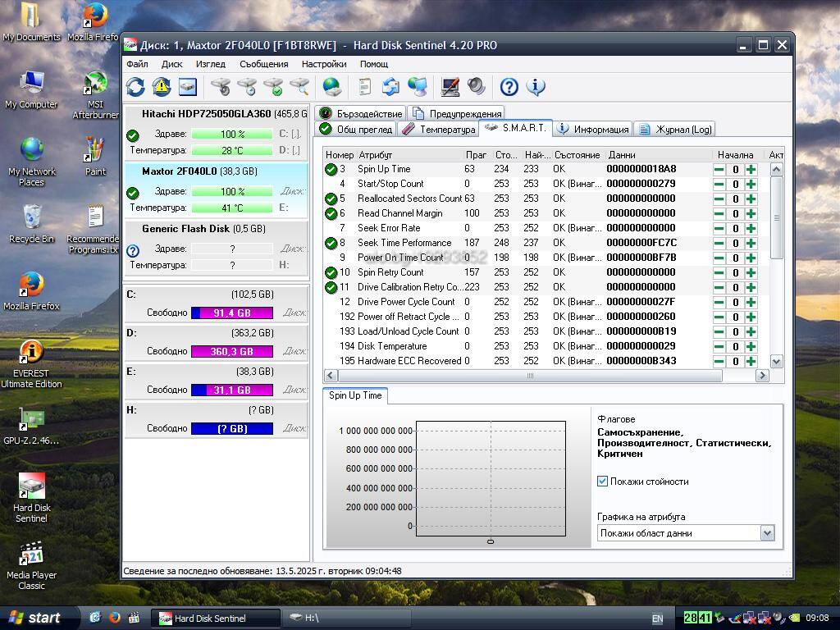Select the Hitachi HDP725050GLA360 disk entry

[x=217, y=132]
